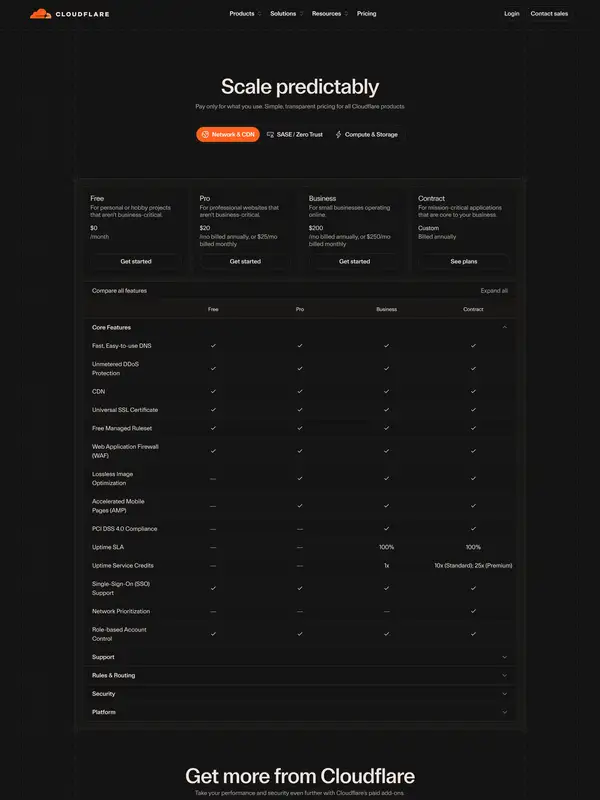Click the Compare all features label
Viewport: 600px width, 800px height.
tap(119, 291)
